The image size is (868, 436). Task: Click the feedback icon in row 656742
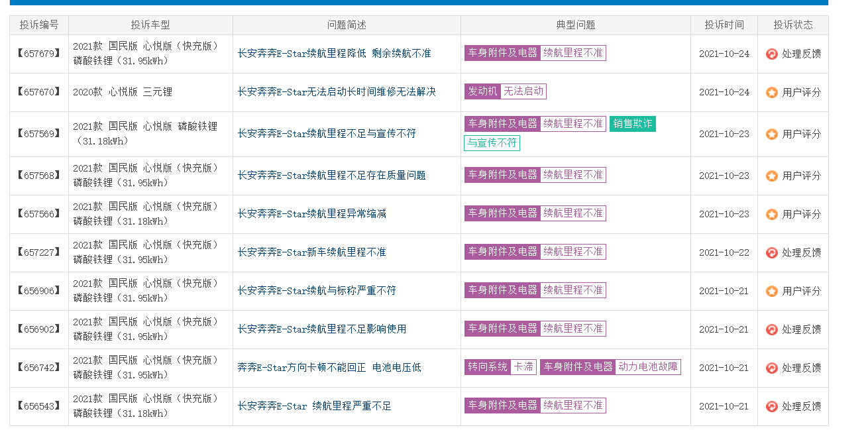[x=772, y=368]
